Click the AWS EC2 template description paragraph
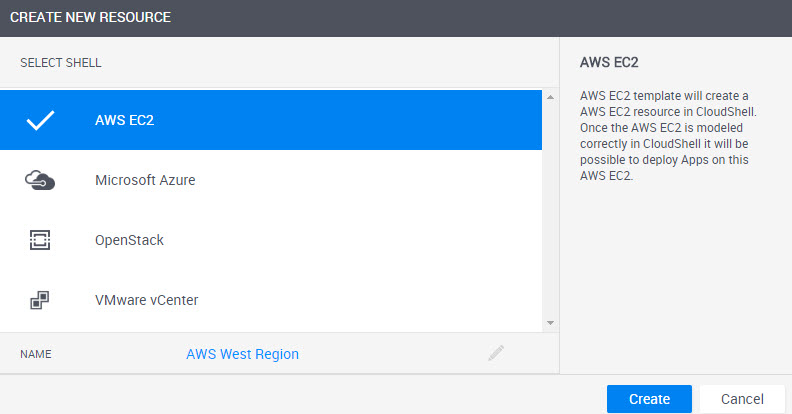 (x=668, y=136)
